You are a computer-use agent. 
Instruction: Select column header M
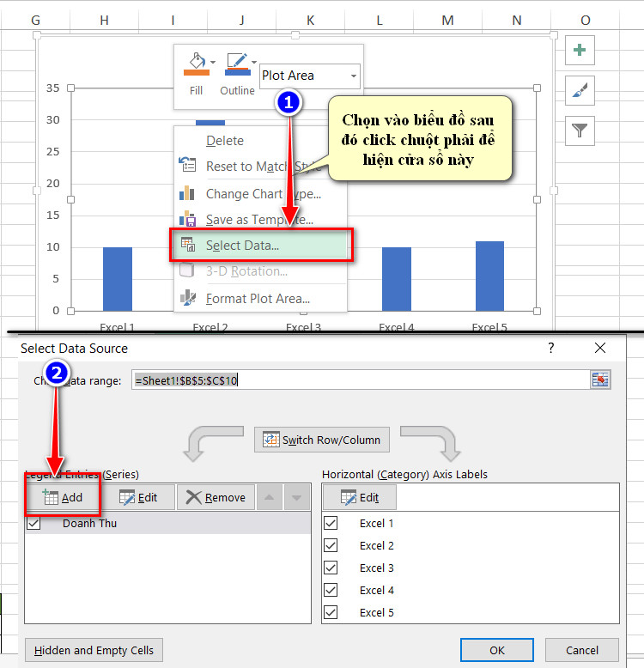[447, 20]
